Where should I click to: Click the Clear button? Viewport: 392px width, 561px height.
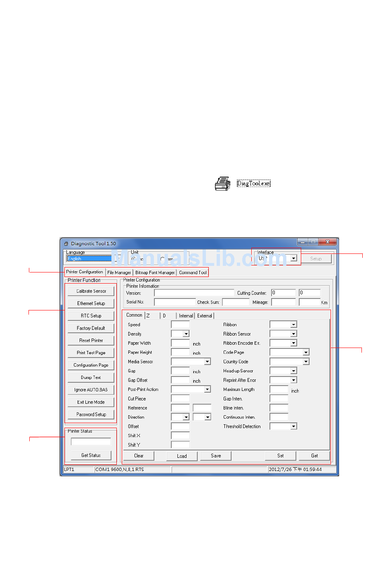pos(139,456)
